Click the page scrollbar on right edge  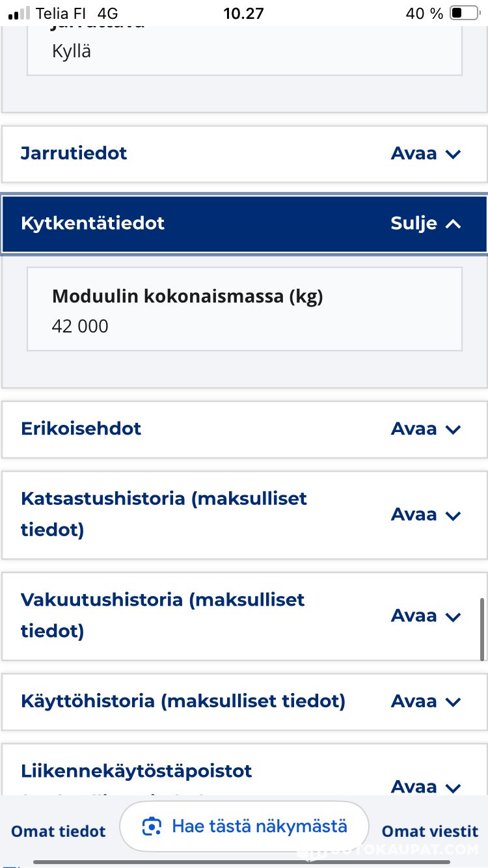tap(481, 629)
